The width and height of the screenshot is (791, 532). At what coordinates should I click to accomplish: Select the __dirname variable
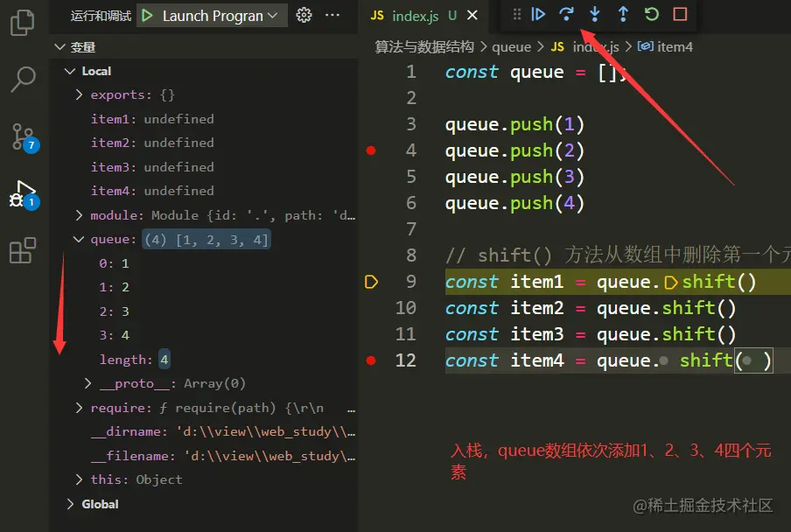click(223, 431)
